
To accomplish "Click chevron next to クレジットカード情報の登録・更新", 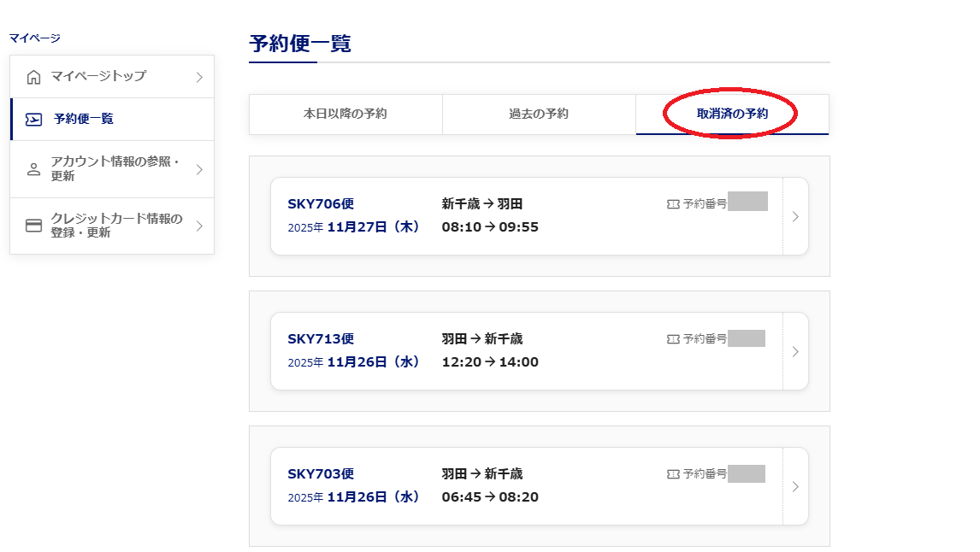I will point(199,226).
